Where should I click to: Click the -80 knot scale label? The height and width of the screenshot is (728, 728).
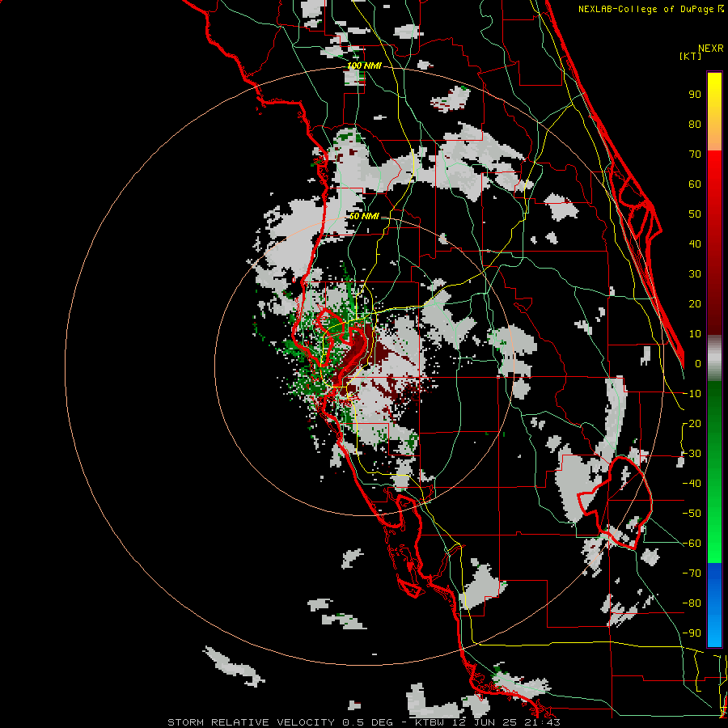tap(692, 603)
